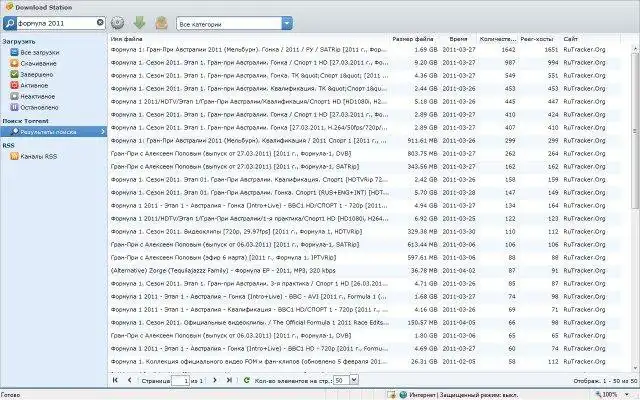Click the results list vertical scrollbar

[635, 131]
